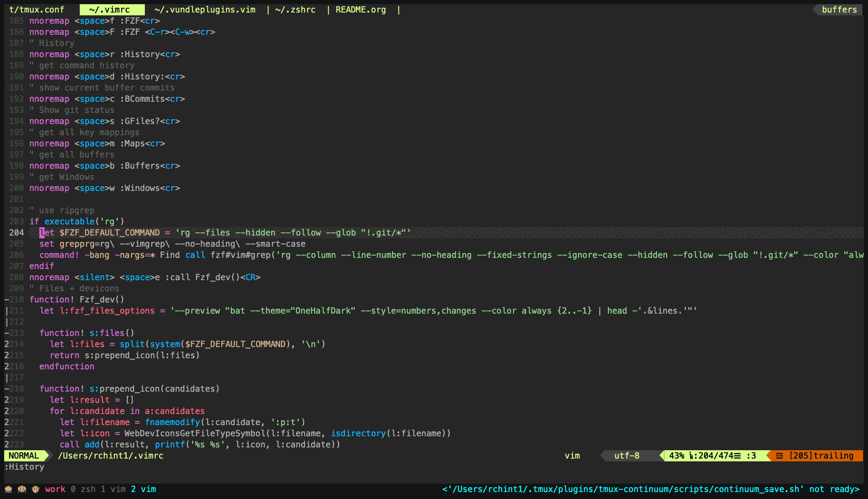The image size is (868, 499).
Task: Click the NORMAL mode indicator
Action: tap(24, 456)
